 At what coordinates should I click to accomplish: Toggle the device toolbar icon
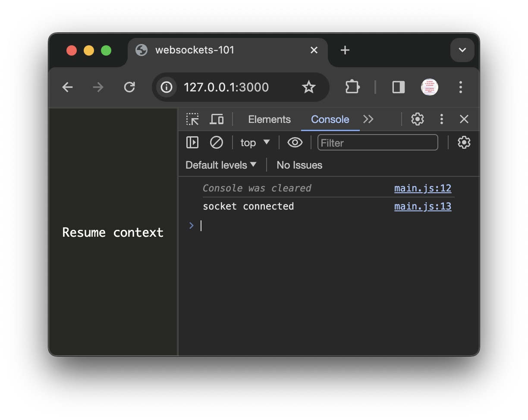coord(217,119)
